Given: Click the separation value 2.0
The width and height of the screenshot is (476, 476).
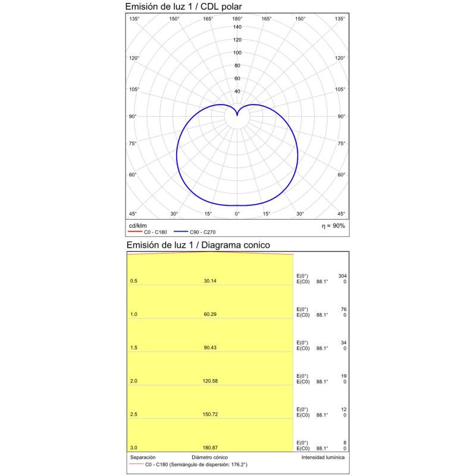Looking at the screenshot, I should point(134,381).
